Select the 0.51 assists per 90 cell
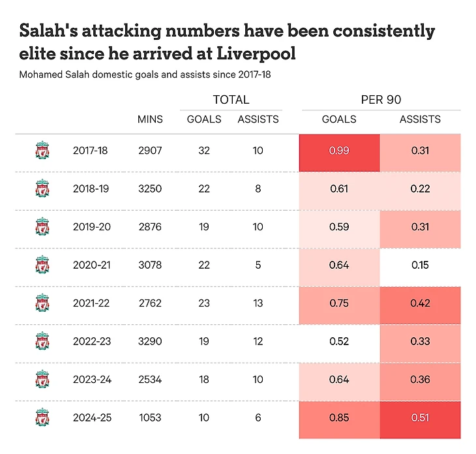The height and width of the screenshot is (454, 476). point(420,419)
